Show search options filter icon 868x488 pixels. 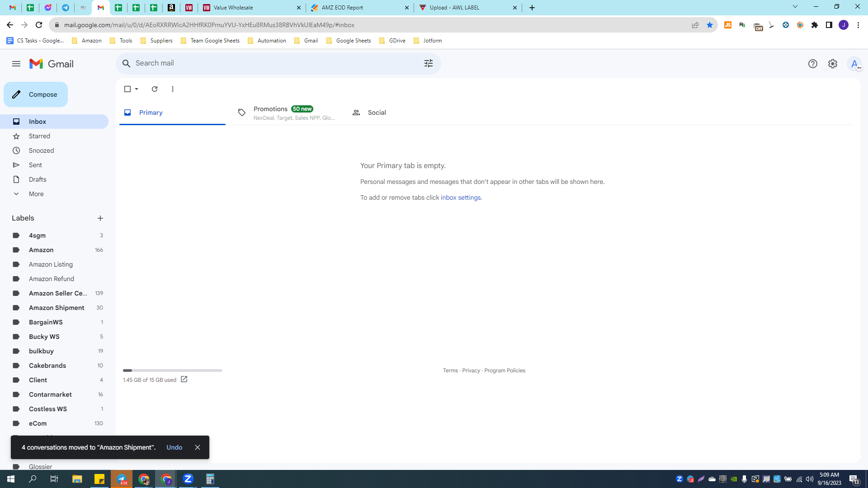pyautogui.click(x=429, y=63)
